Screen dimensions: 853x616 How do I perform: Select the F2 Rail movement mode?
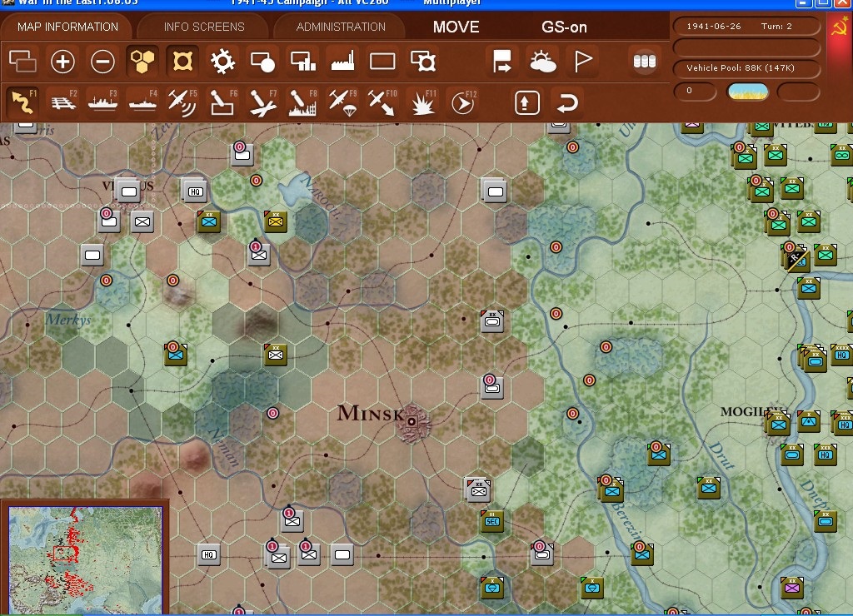pos(63,102)
